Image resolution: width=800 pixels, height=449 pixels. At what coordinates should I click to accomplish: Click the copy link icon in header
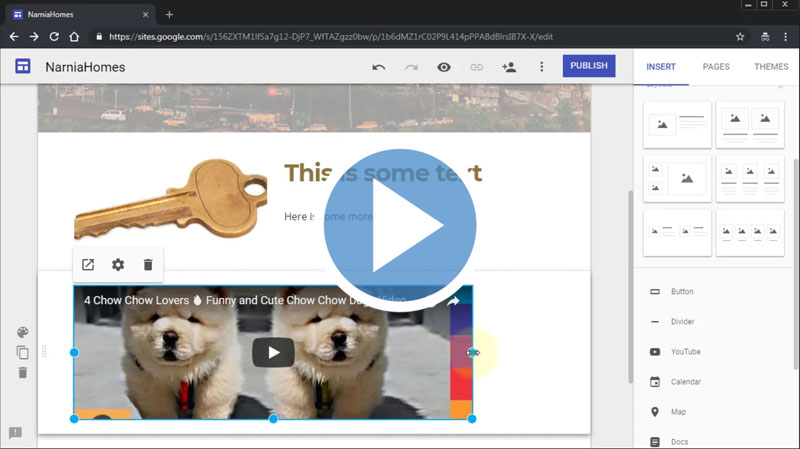coord(476,67)
